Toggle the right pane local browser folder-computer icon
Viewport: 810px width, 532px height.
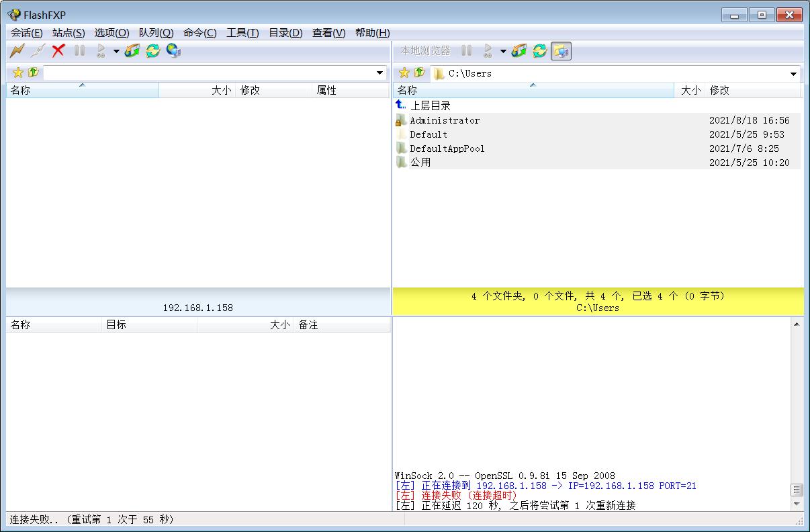(561, 50)
